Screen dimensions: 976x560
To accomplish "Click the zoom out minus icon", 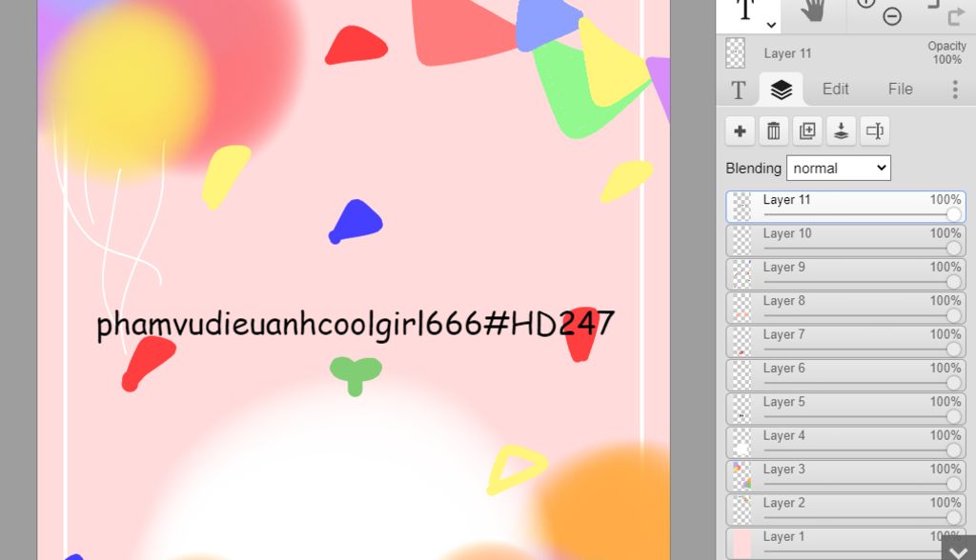I will pos(892,16).
